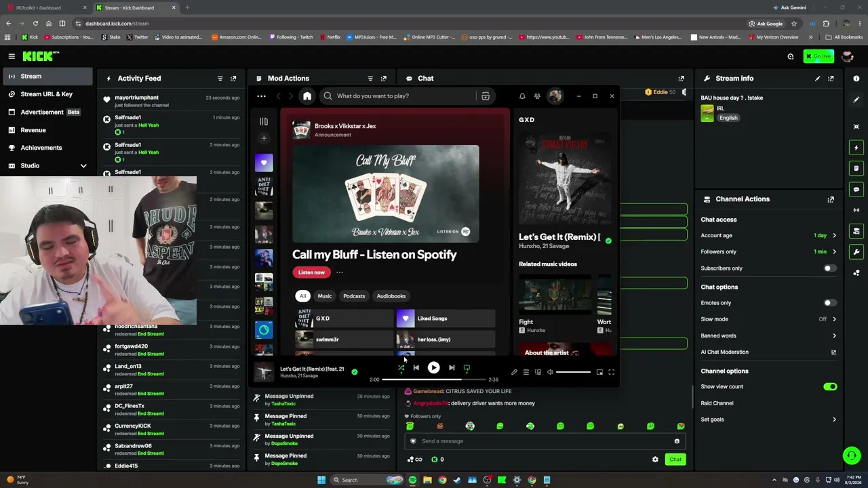Select the All filter chip
The height and width of the screenshot is (488, 868).
click(x=303, y=296)
